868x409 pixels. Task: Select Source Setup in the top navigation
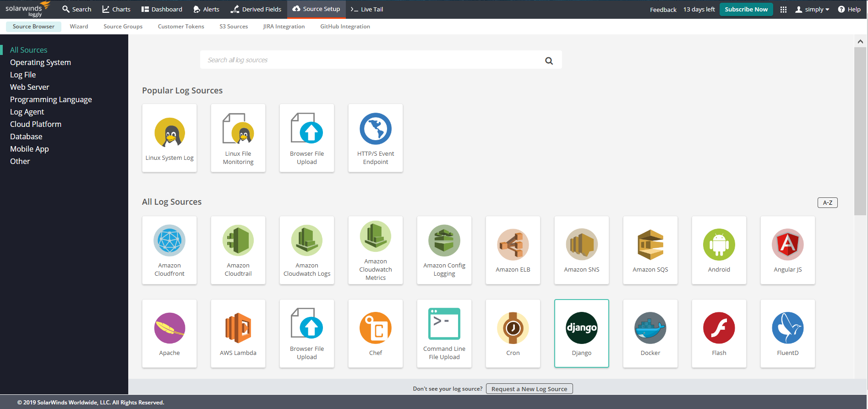(316, 9)
